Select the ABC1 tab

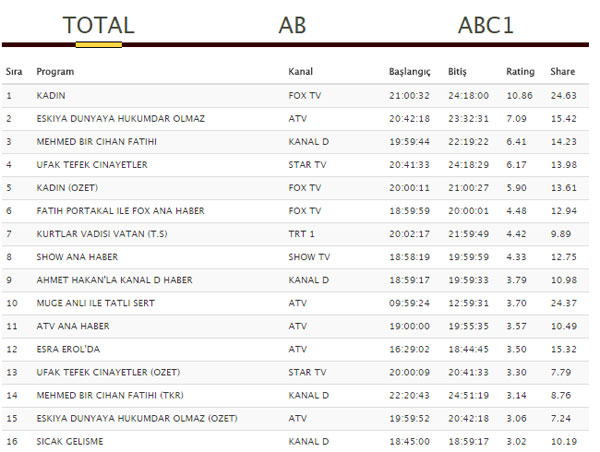coord(485,25)
